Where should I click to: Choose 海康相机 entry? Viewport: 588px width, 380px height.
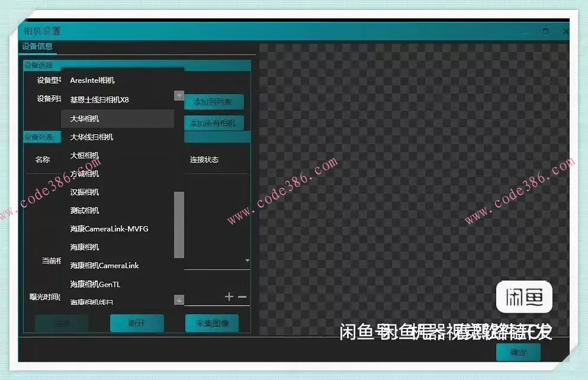pos(117,247)
